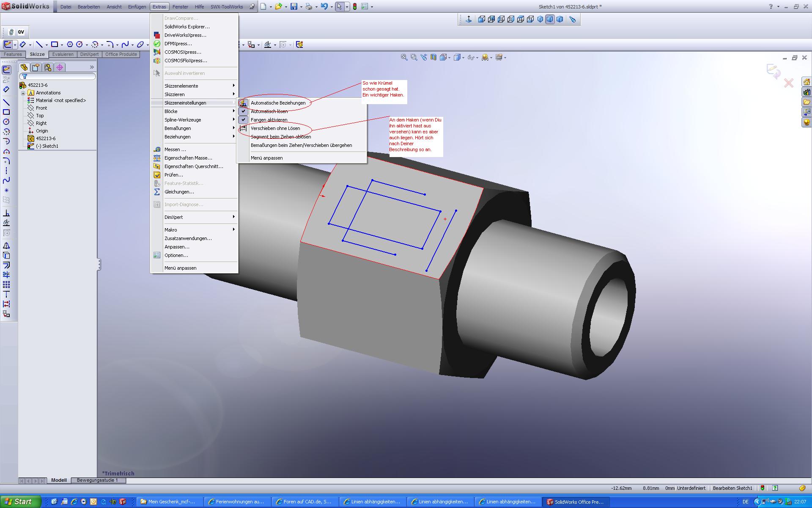Click the Undo icon in top toolbar
Screen dimensions: 812x508
tap(324, 6)
